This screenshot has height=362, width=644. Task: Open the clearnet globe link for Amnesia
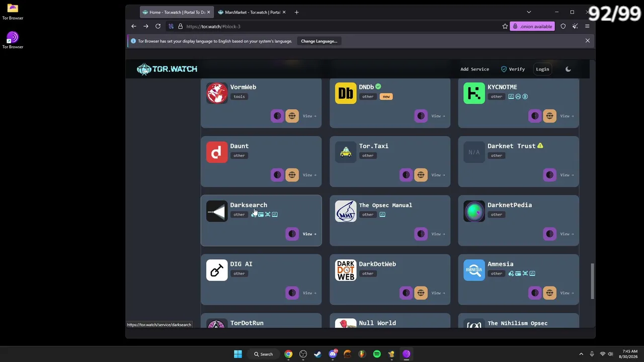pyautogui.click(x=549, y=293)
